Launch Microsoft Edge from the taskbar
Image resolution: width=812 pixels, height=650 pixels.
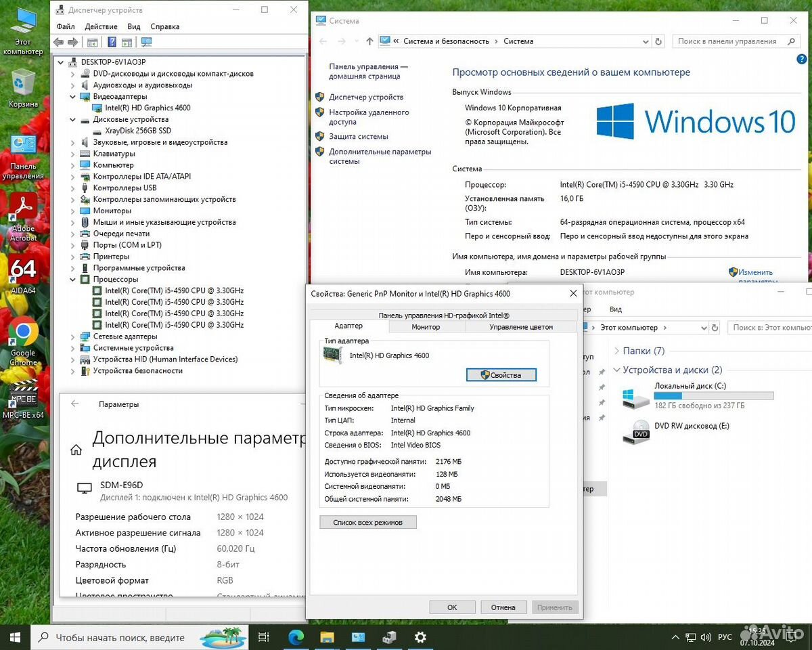click(x=296, y=637)
